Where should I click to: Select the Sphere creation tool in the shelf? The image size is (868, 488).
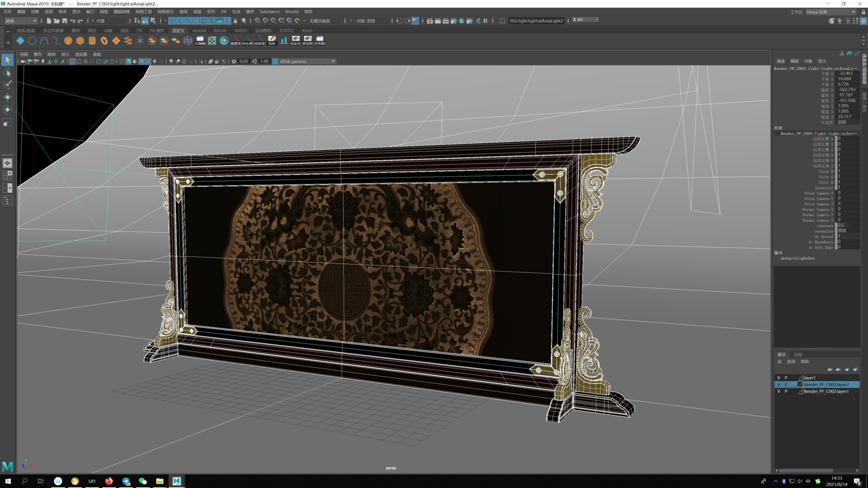click(x=68, y=41)
